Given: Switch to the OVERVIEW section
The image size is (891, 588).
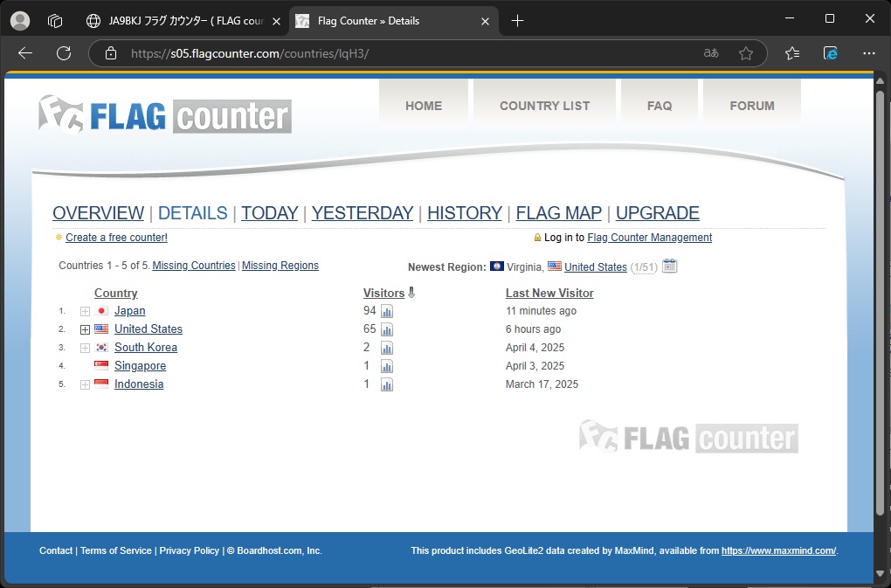Looking at the screenshot, I should pos(99,213).
